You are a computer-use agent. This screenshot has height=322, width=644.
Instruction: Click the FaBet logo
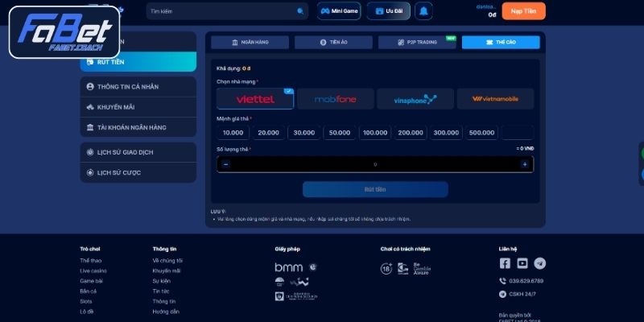pos(64,32)
